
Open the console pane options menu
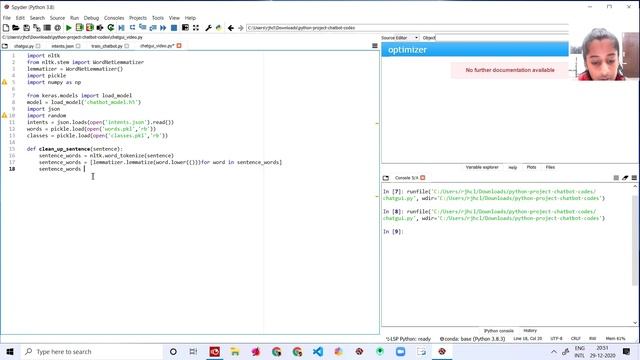[634, 178]
